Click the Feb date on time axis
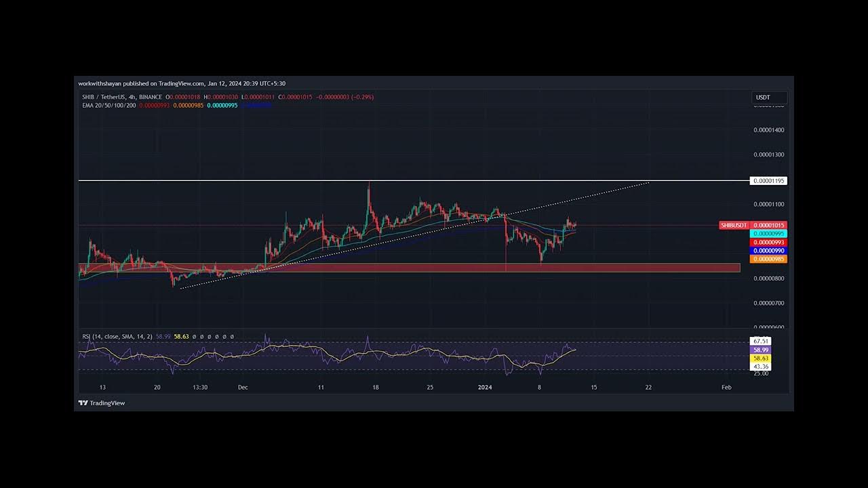 [726, 388]
